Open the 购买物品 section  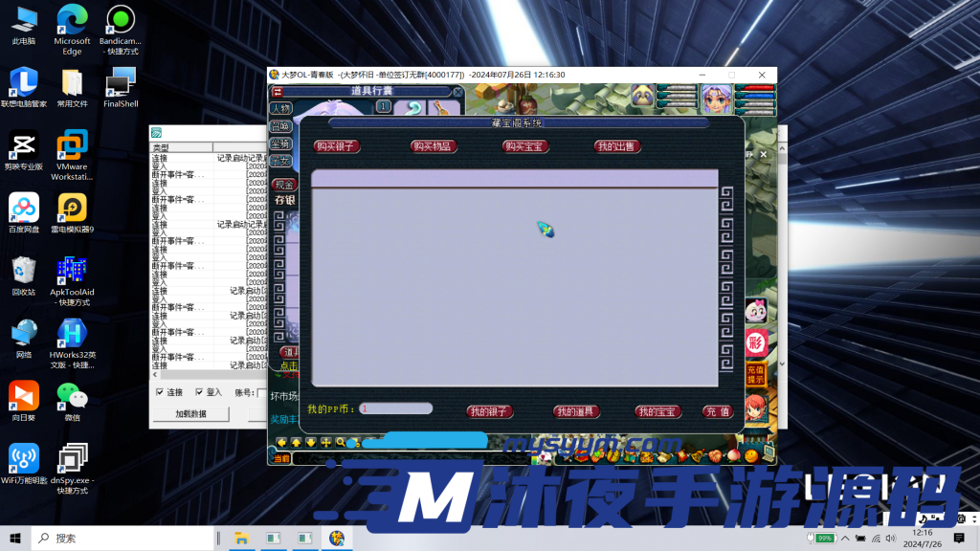pos(432,146)
